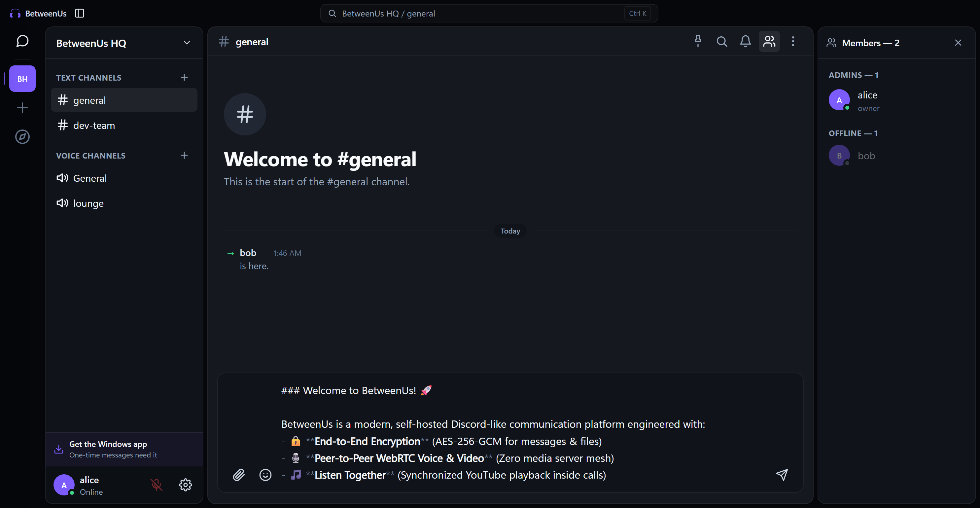Collapse the VOICE CHANNELS category
The height and width of the screenshot is (508, 980).
[x=90, y=156]
